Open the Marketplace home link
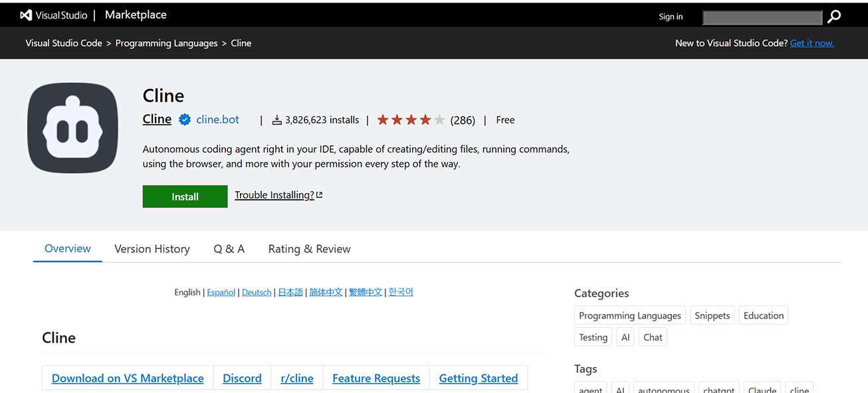The height and width of the screenshot is (393, 868). 136,15
